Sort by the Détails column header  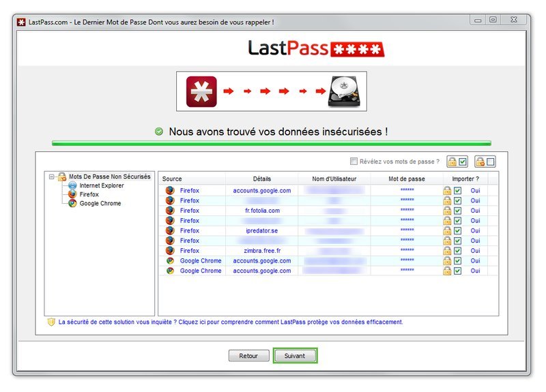(262, 179)
